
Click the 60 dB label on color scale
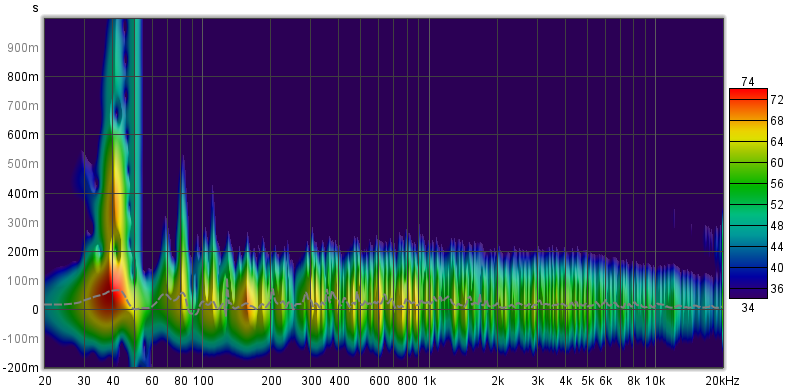pyautogui.click(x=777, y=163)
